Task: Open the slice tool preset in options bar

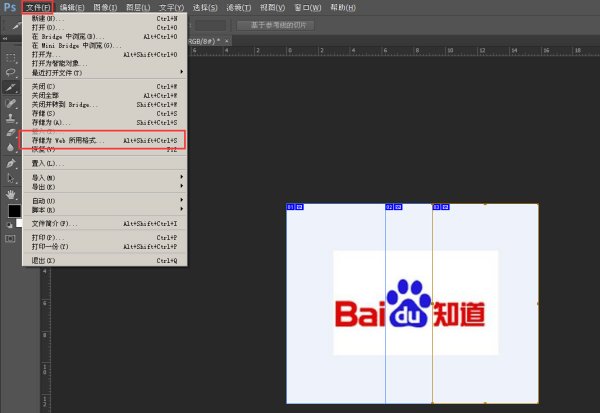Action: (15, 26)
